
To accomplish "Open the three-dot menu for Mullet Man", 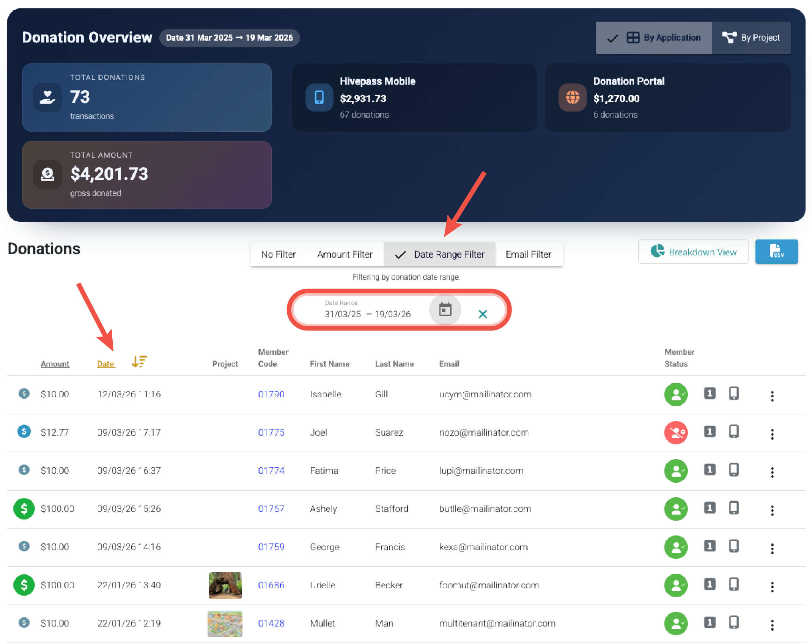I will 772,625.
